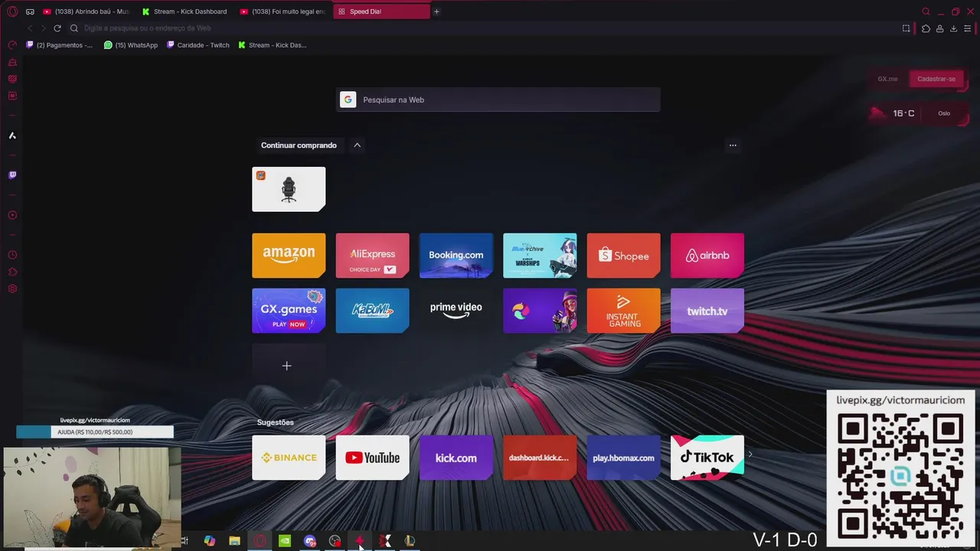Screen dimensions: 980x551
Task: Open the Pagamentos bookmark
Action: [x=60, y=45]
